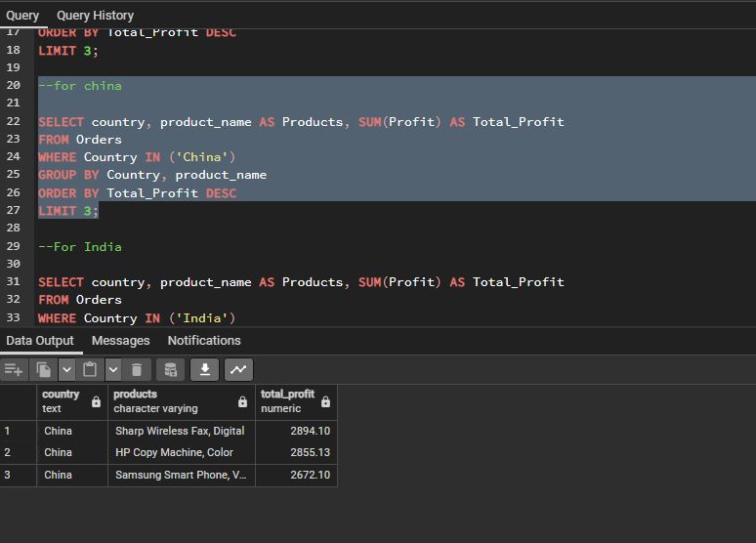Select the total_profit column header
This screenshot has height=543, width=756.
tap(296, 401)
